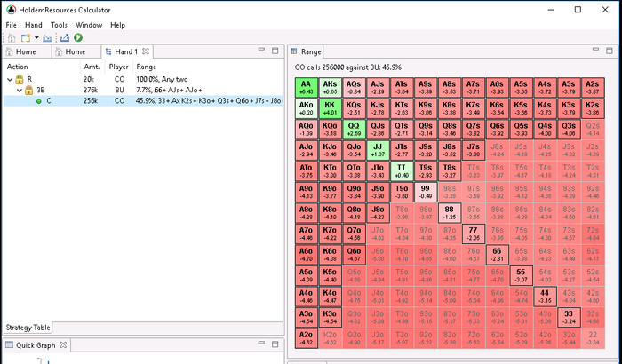The height and width of the screenshot is (364, 622).
Task: Click the Range column header
Action: (x=147, y=67)
